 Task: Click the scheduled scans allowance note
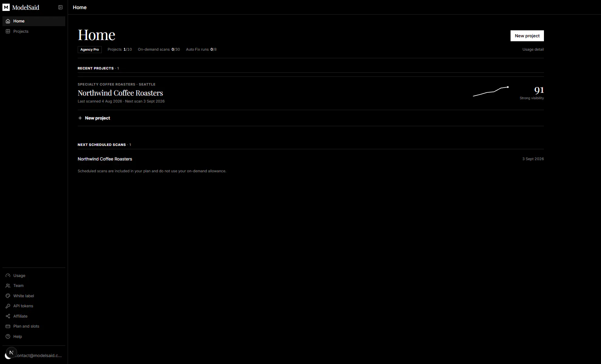152,171
